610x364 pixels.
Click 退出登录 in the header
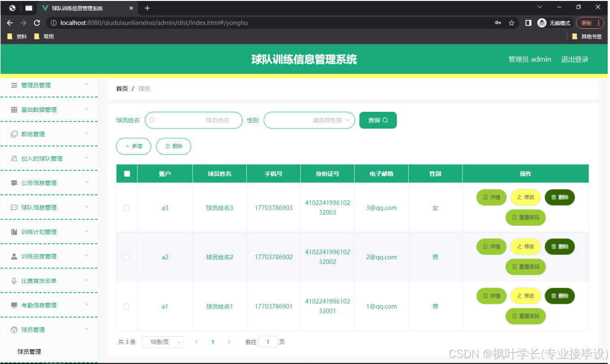click(x=575, y=59)
